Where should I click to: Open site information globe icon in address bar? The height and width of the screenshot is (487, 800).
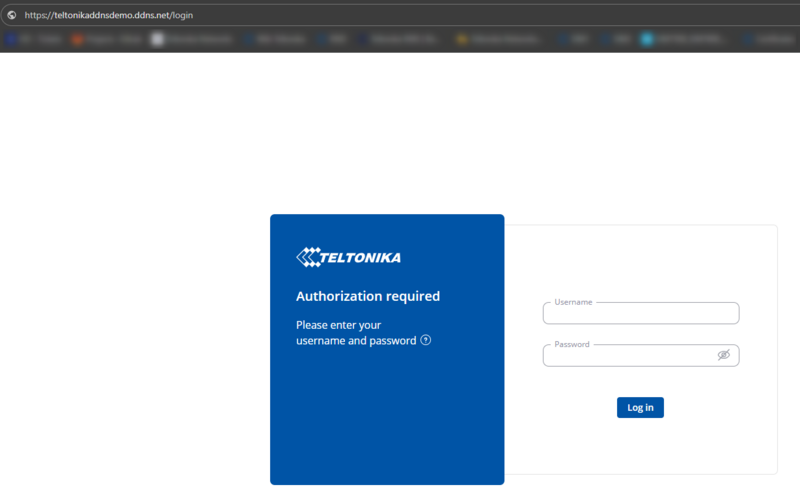(x=11, y=15)
